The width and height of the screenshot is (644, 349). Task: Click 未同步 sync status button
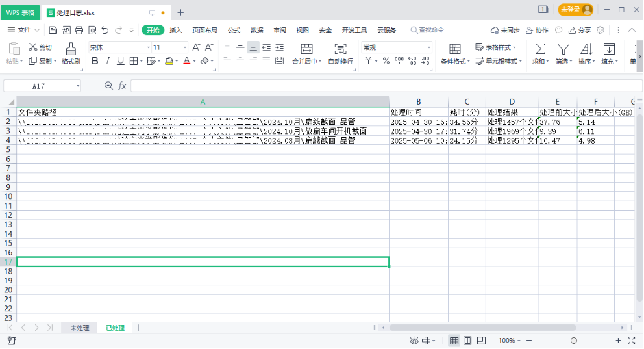(x=505, y=30)
